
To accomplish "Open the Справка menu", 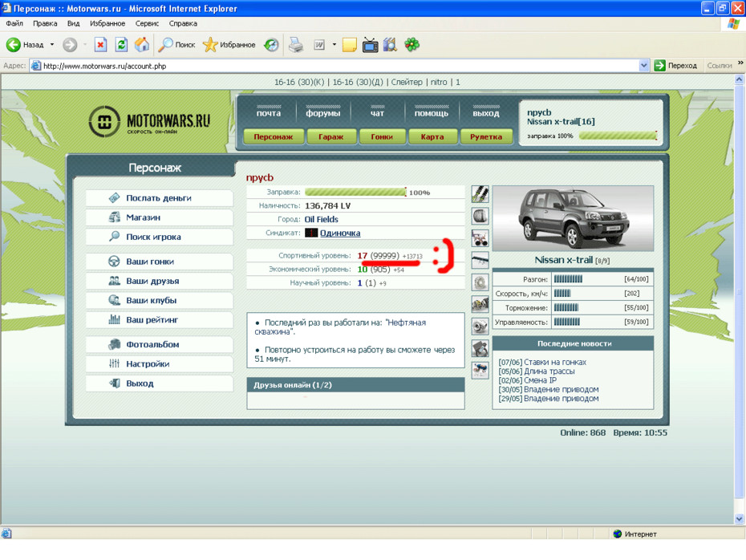I will 183,23.
